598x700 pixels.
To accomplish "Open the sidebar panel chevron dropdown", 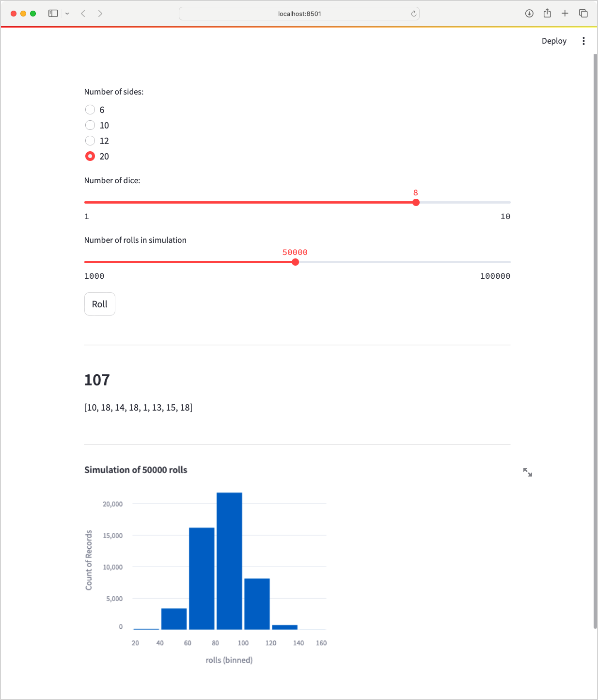I will [67, 13].
